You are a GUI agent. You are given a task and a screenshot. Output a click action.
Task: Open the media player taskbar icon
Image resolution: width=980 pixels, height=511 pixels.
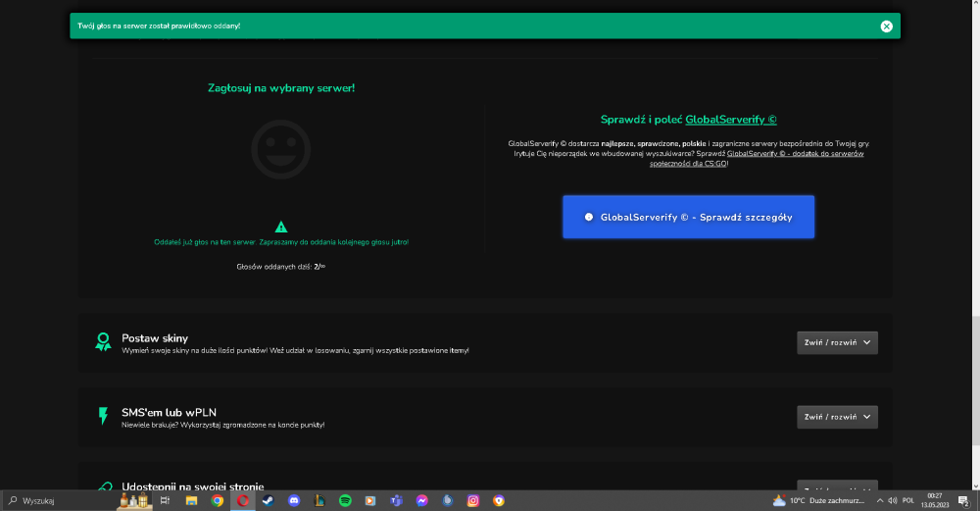(x=370, y=500)
